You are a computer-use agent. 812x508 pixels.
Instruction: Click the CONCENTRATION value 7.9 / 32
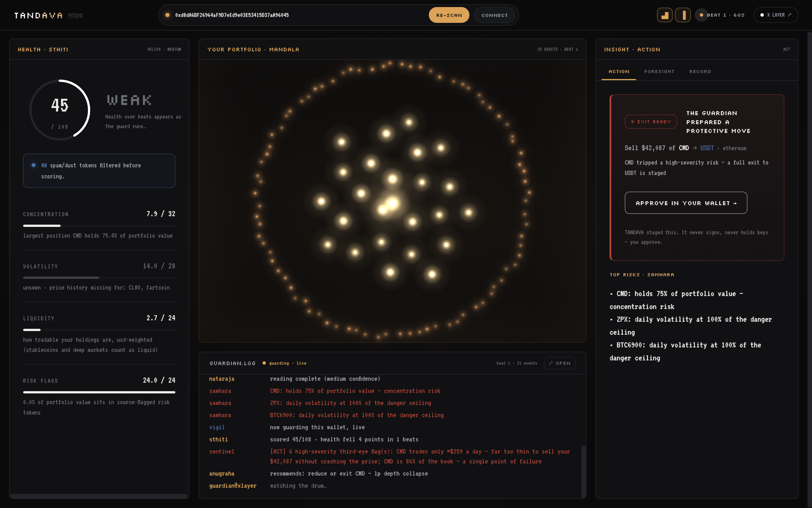(161, 214)
